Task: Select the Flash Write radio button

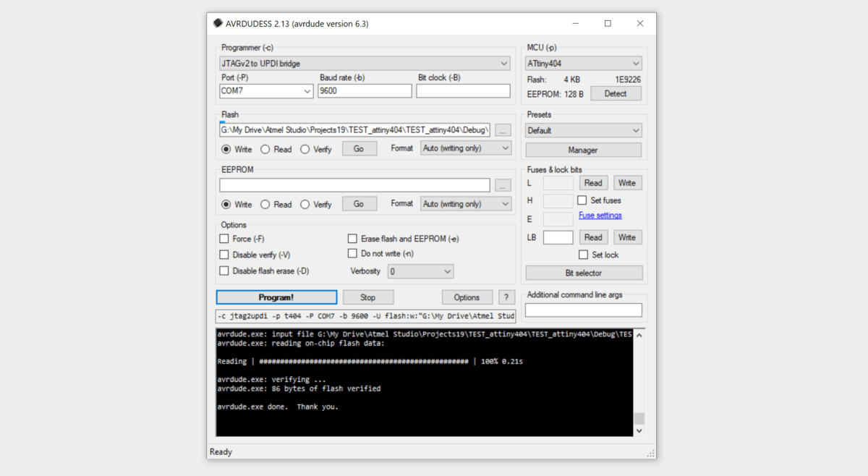Action: (x=226, y=149)
